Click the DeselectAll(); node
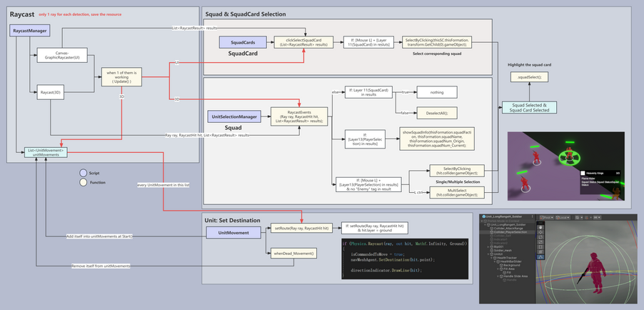Viewport: 644px width, 310px height. [436, 112]
